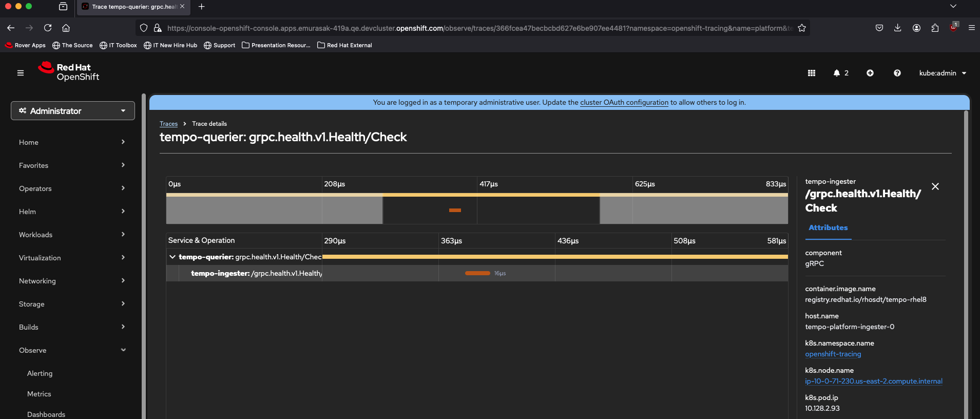Viewport: 980px width, 419px height.
Task: Open a new browser tab
Action: click(x=202, y=7)
